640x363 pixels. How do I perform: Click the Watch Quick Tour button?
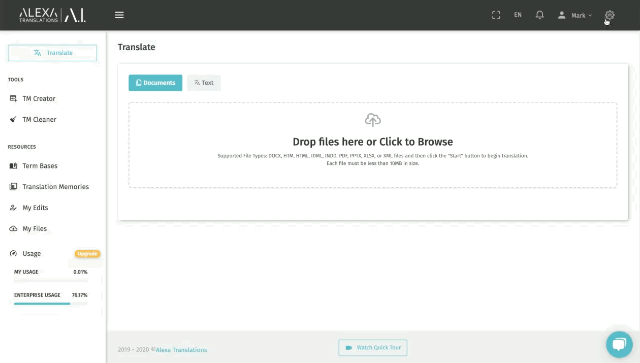(x=373, y=347)
